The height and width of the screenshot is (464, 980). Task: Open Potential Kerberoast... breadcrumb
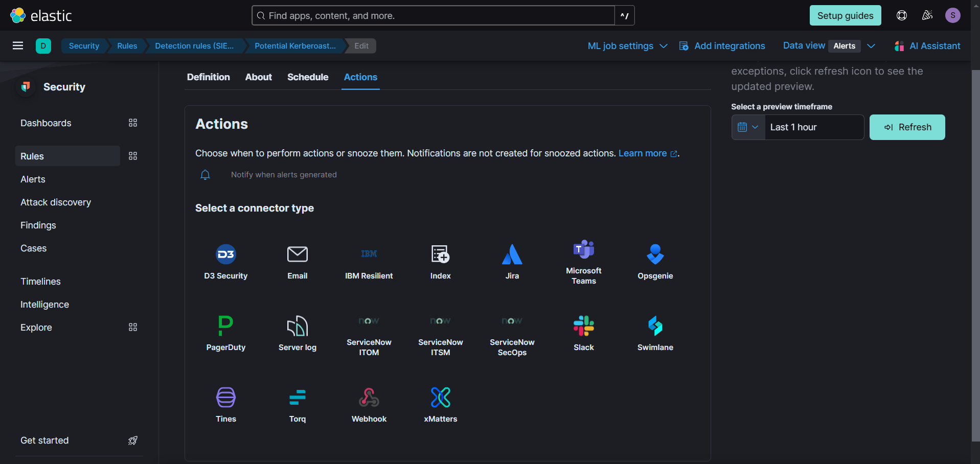tap(295, 46)
